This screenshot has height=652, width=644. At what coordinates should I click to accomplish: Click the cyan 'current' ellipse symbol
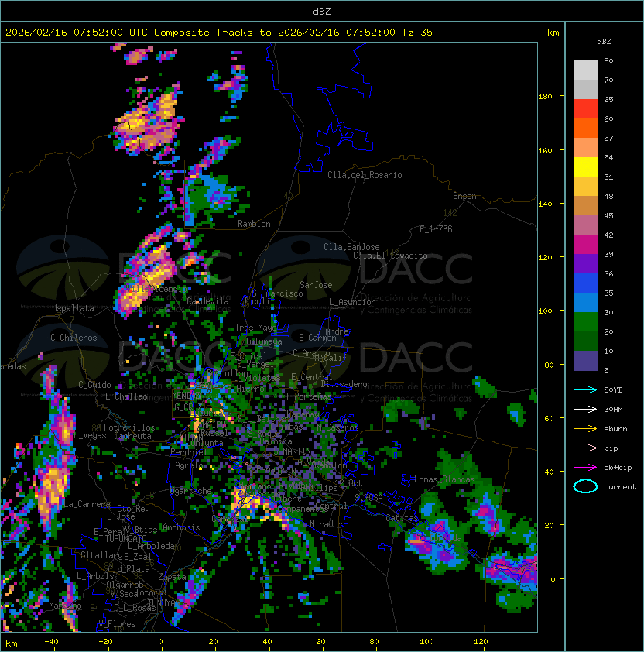pyautogui.click(x=585, y=486)
